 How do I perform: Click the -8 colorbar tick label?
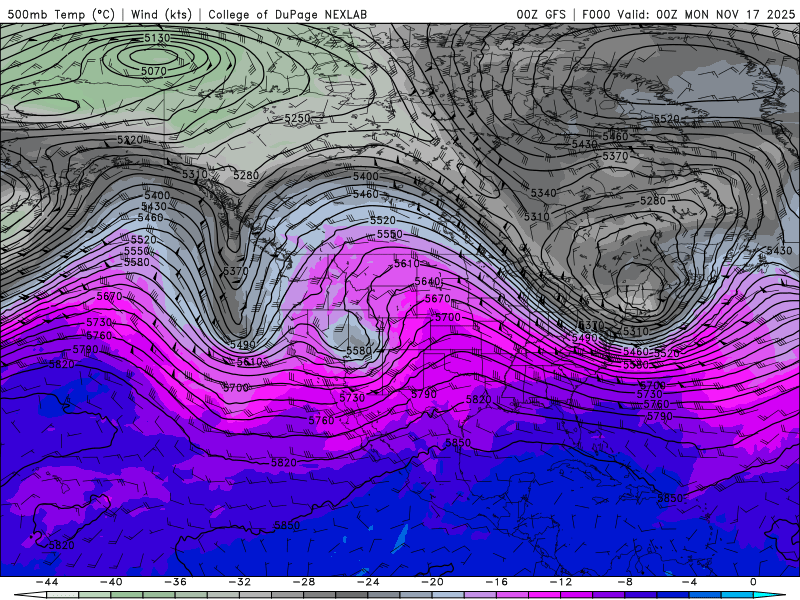[626, 582]
